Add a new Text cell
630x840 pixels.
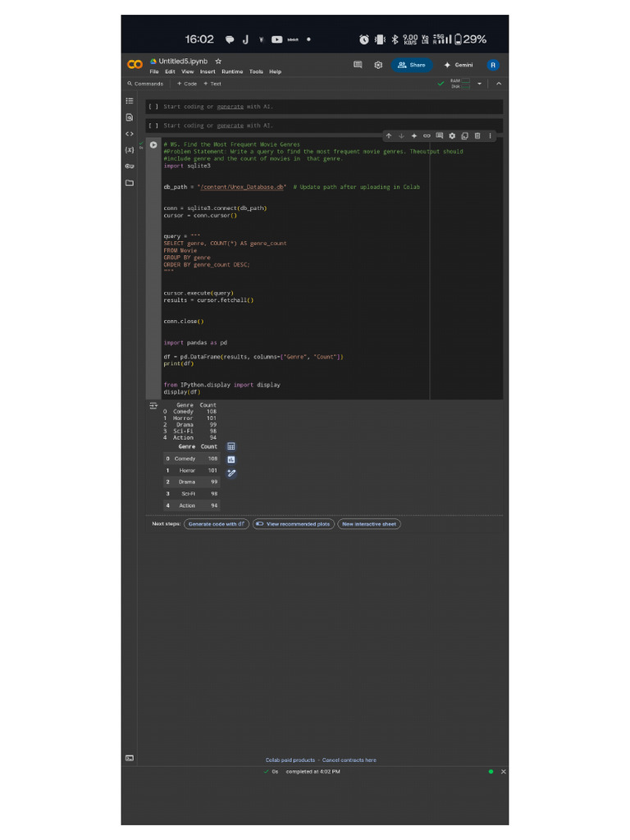pos(212,84)
